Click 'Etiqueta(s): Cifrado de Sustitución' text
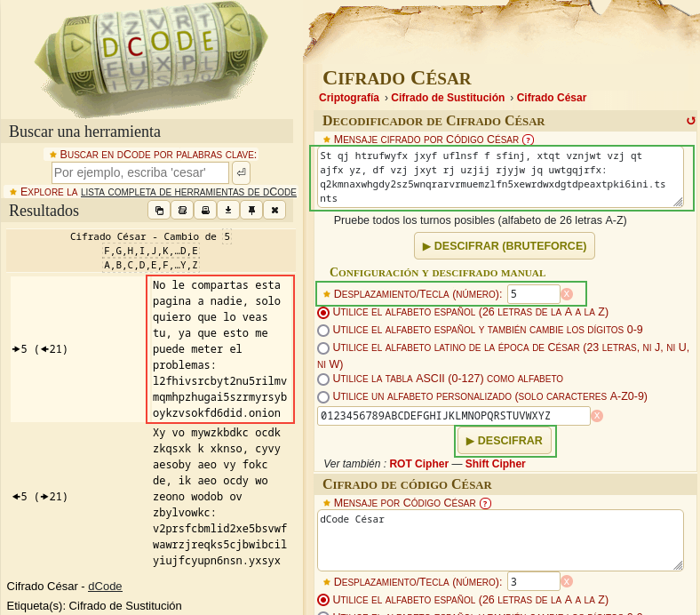 tap(94, 605)
